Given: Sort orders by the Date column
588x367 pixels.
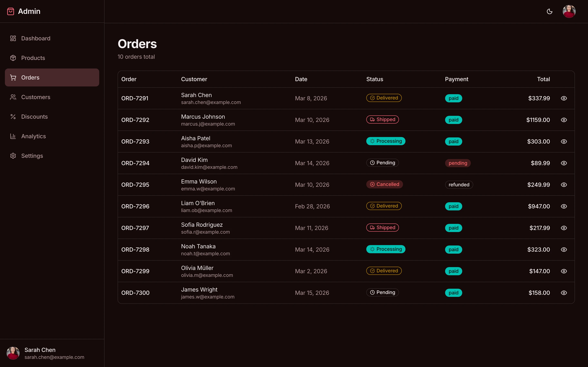Looking at the screenshot, I should coord(301,79).
